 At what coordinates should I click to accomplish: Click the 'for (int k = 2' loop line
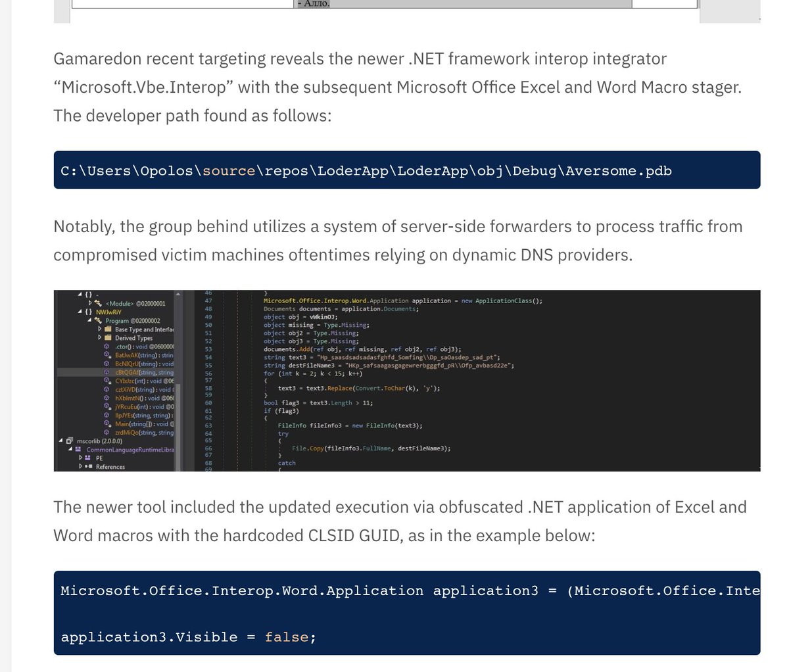tap(313, 373)
